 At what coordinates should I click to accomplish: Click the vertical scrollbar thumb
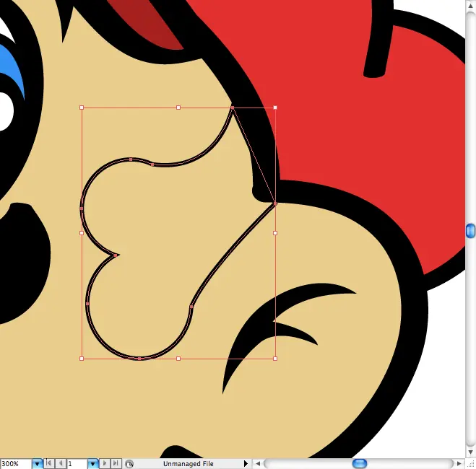[470, 230]
